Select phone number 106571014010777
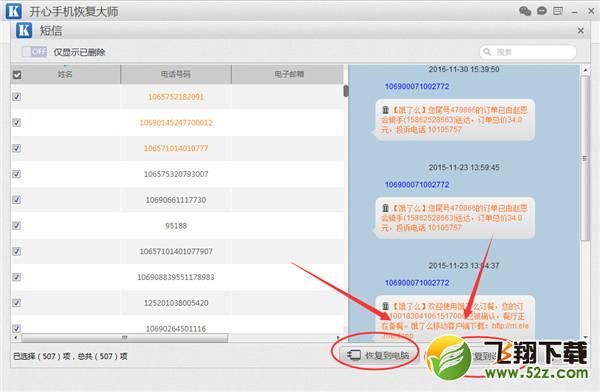The height and width of the screenshot is (392, 600). [176, 148]
